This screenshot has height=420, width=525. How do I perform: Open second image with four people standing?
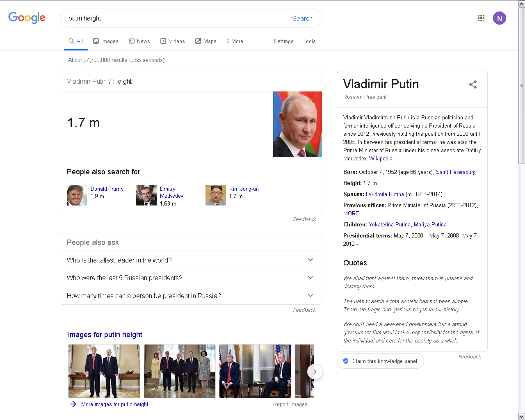(180, 371)
